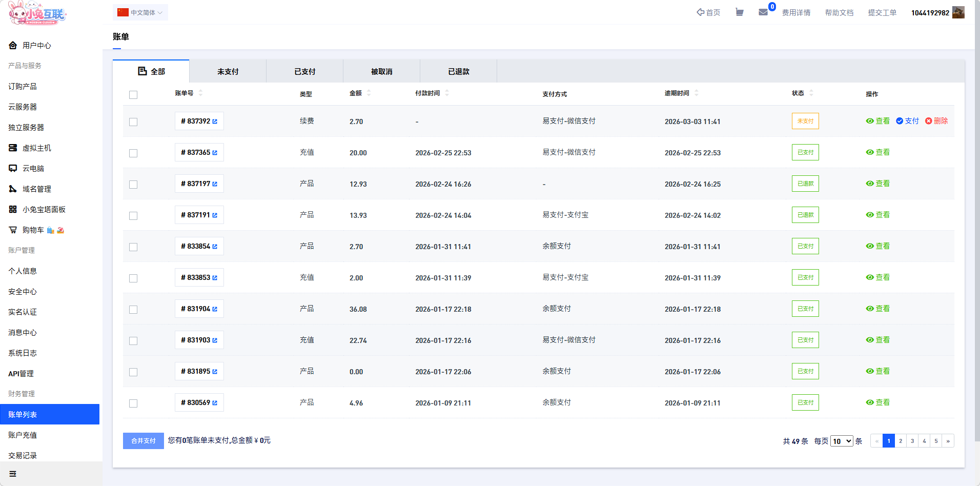Sort by 金额 column arrows
This screenshot has width=980, height=486.
pos(369,93)
